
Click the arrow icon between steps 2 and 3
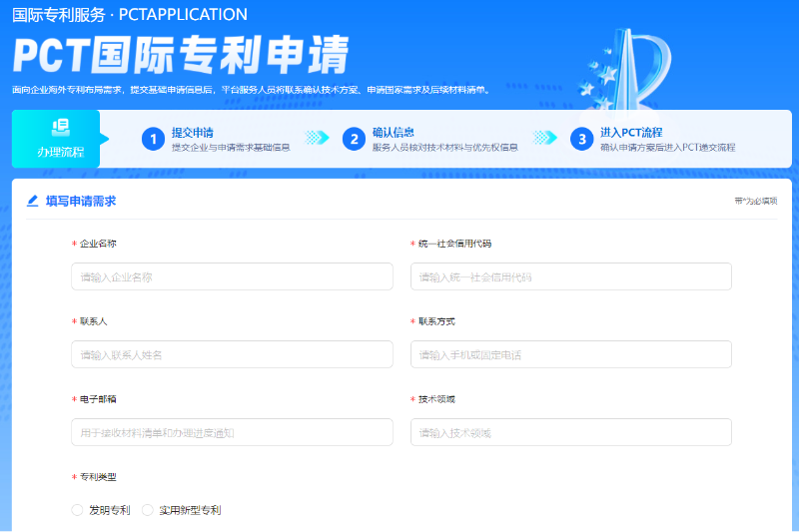coord(544,138)
